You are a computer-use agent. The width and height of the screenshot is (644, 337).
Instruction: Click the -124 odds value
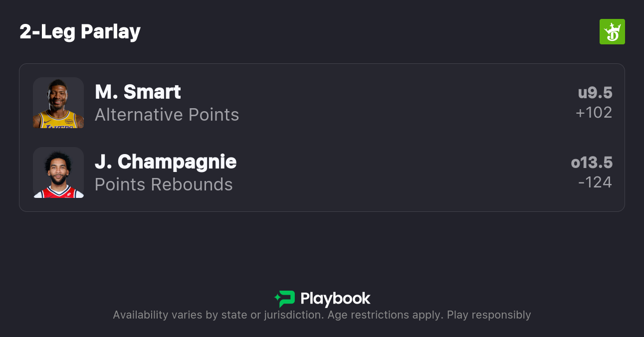595,182
